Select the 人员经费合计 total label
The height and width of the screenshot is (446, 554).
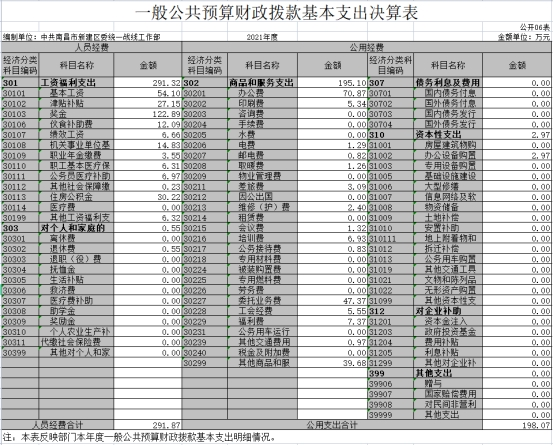tap(58, 425)
